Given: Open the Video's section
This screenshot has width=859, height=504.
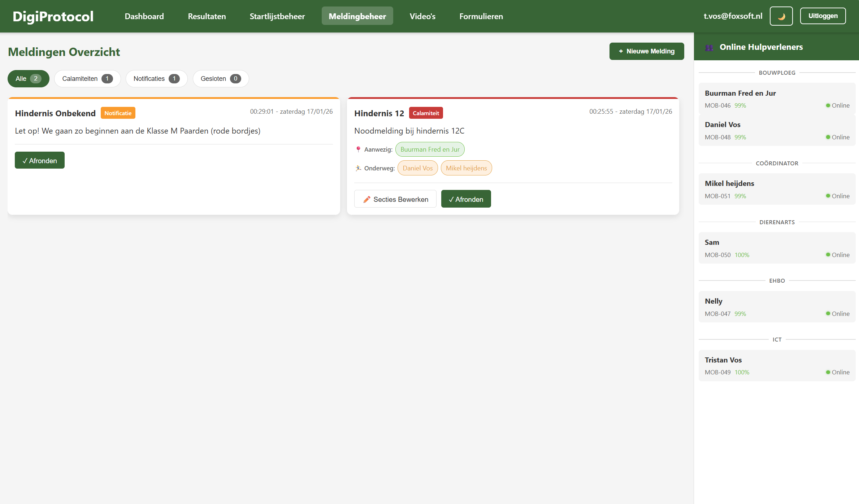Looking at the screenshot, I should pos(422,16).
